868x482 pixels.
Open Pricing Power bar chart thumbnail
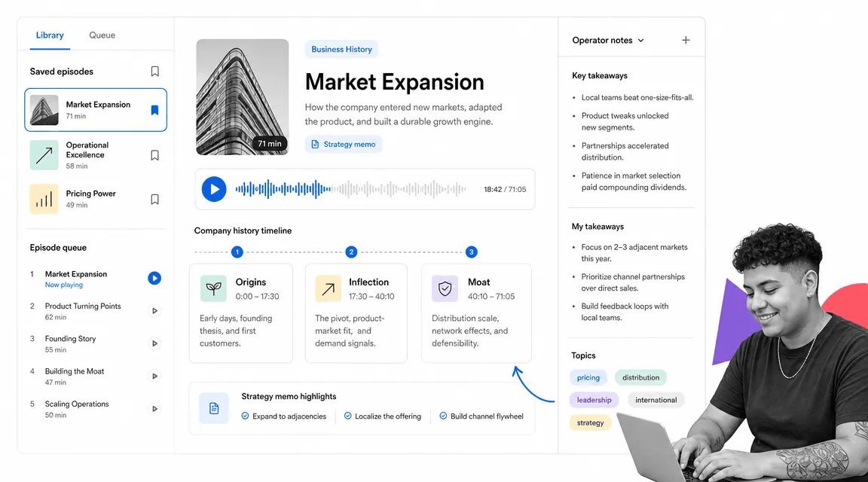44,200
